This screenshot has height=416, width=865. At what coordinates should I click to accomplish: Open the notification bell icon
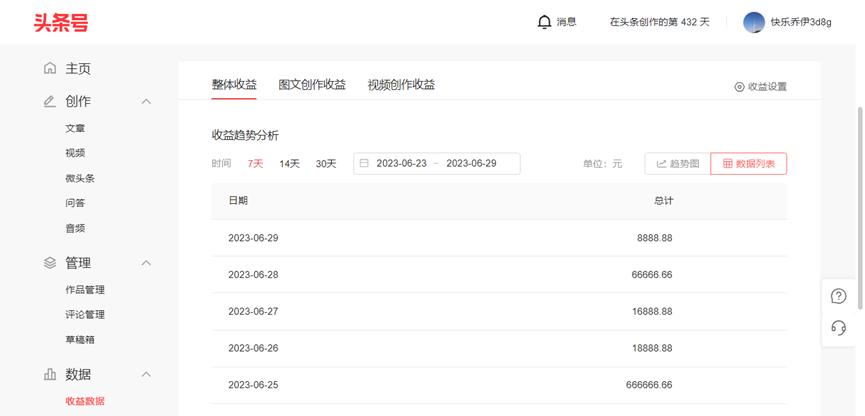544,22
